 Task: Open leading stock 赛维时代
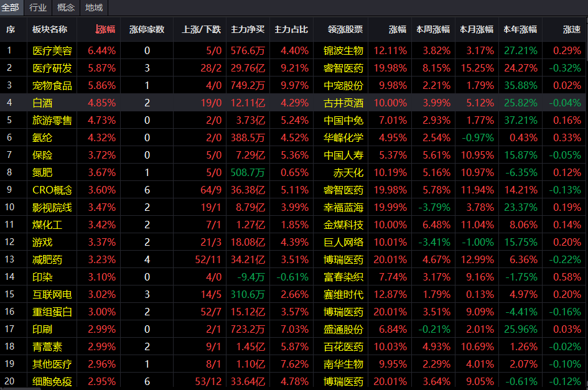[x=343, y=294]
